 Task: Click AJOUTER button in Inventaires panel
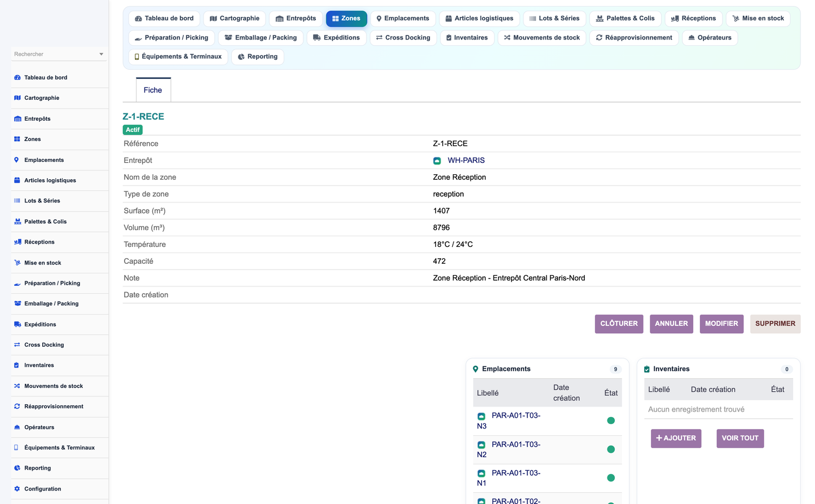[676, 439]
